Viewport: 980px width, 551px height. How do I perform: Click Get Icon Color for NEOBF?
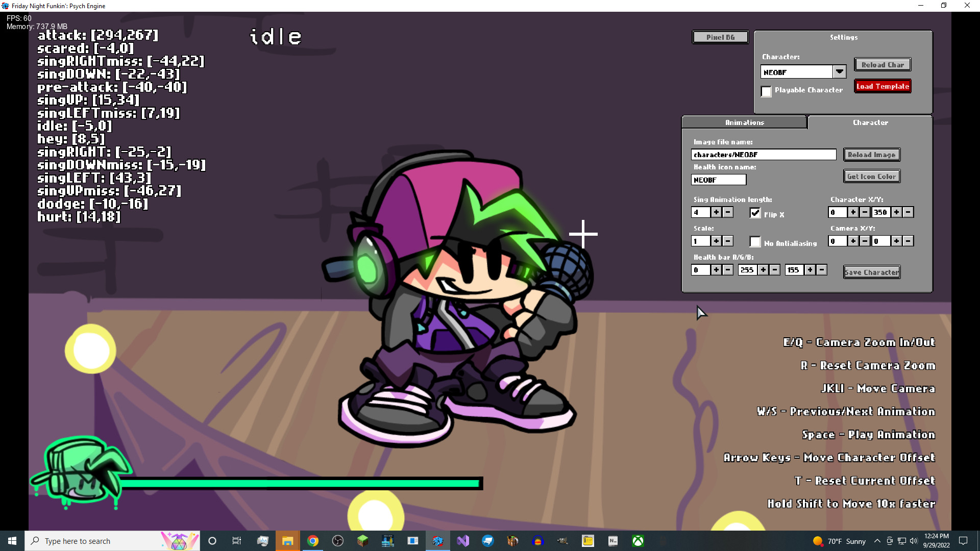tap(871, 176)
